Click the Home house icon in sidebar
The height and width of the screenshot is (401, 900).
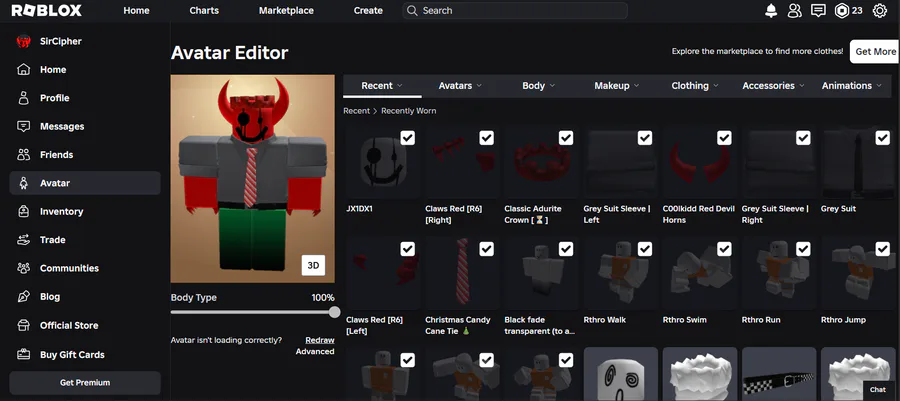(x=24, y=69)
